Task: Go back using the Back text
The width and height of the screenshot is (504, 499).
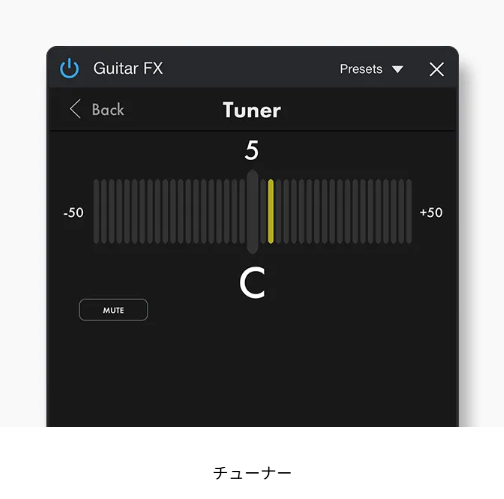Action: tap(108, 109)
